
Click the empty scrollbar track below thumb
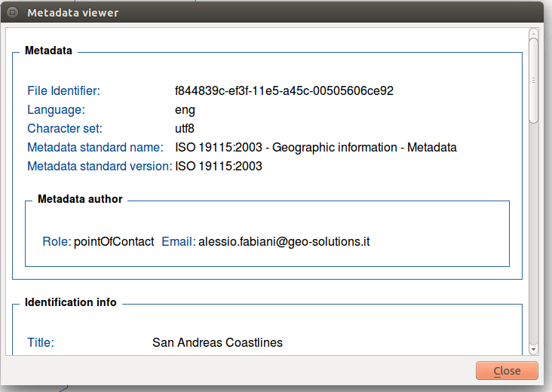(x=534, y=234)
